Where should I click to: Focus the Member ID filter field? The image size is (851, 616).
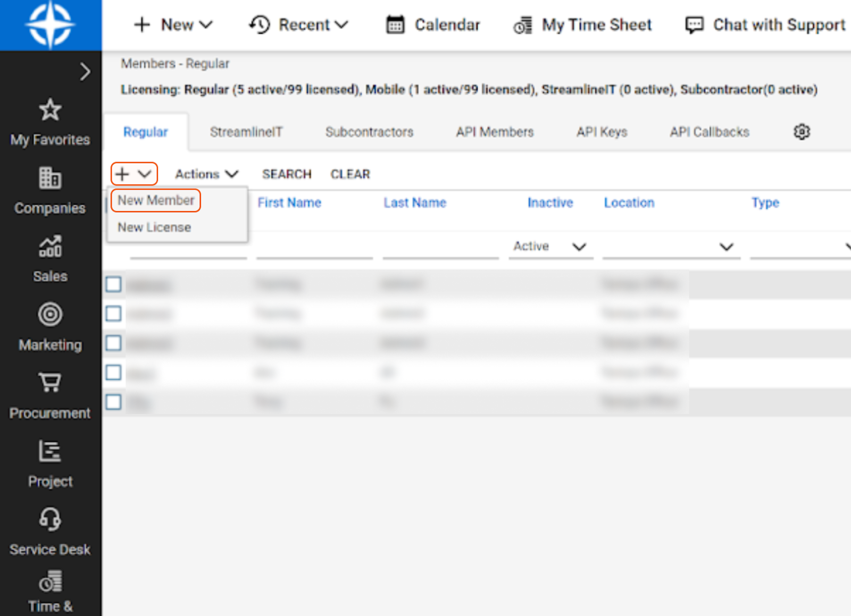(x=188, y=250)
